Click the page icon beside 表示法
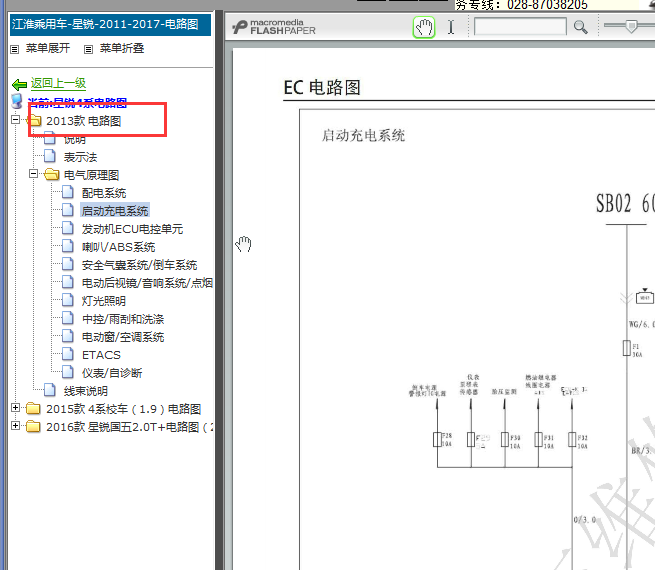Image resolution: width=655 pixels, height=570 pixels. (x=50, y=156)
